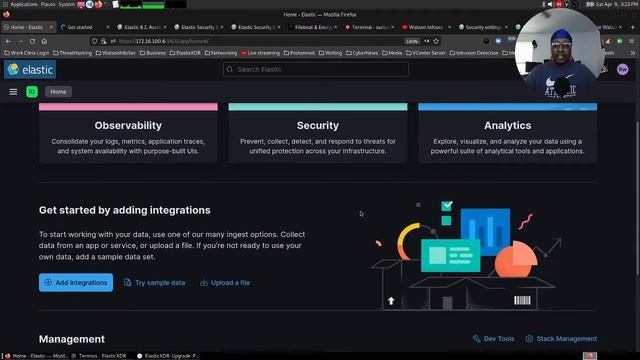Open the ThreatHunting bookmark folder
The image size is (640, 360).
[73, 53]
